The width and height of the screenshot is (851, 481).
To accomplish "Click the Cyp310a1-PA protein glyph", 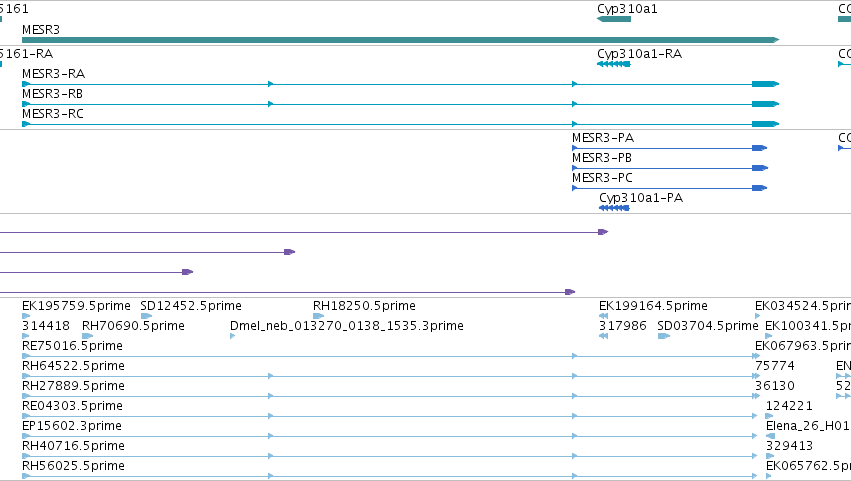I will click(614, 208).
